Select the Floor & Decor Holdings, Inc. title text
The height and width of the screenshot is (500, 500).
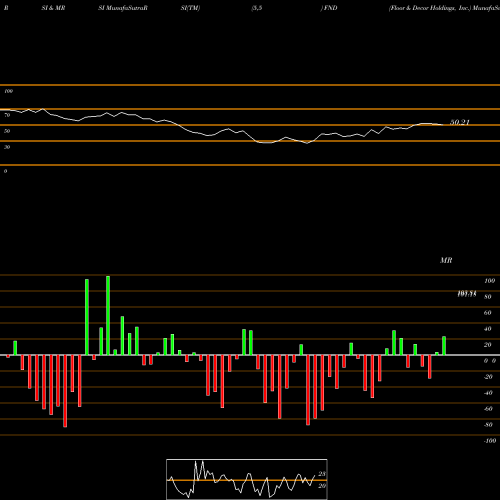click(x=430, y=8)
